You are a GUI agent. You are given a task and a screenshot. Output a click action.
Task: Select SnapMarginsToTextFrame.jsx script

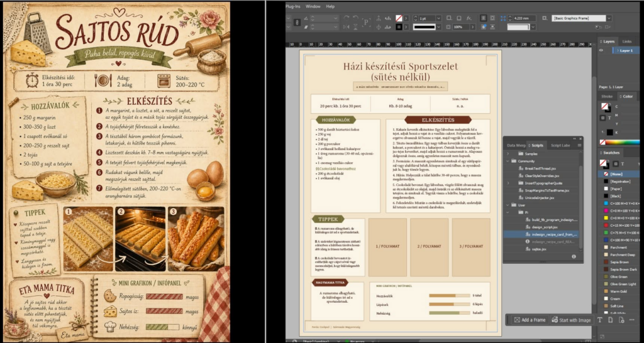(x=547, y=190)
